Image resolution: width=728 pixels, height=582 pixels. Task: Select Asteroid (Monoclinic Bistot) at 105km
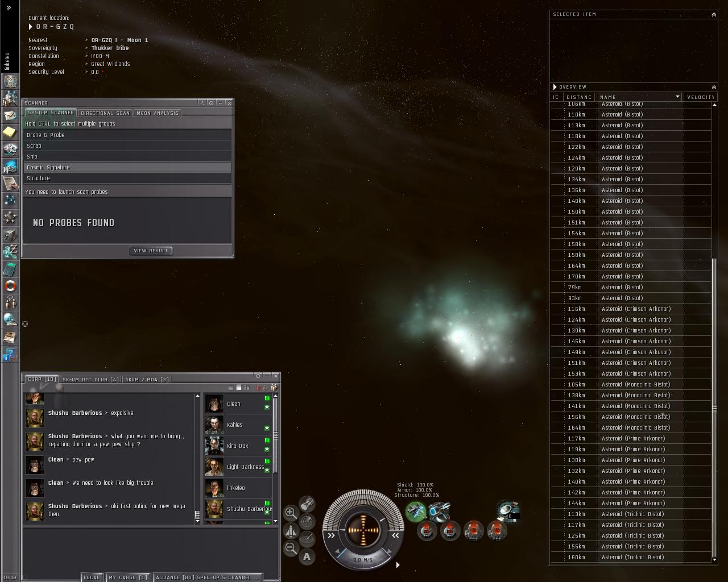click(x=631, y=384)
